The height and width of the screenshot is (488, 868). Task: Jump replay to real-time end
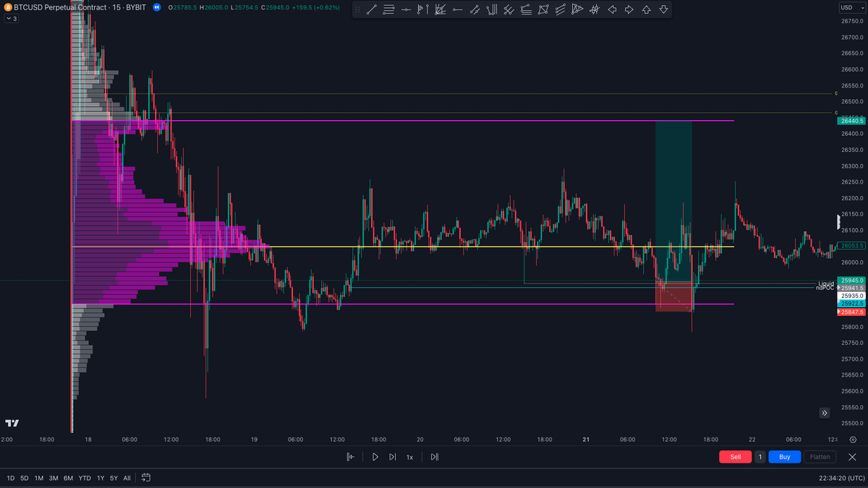[434, 457]
